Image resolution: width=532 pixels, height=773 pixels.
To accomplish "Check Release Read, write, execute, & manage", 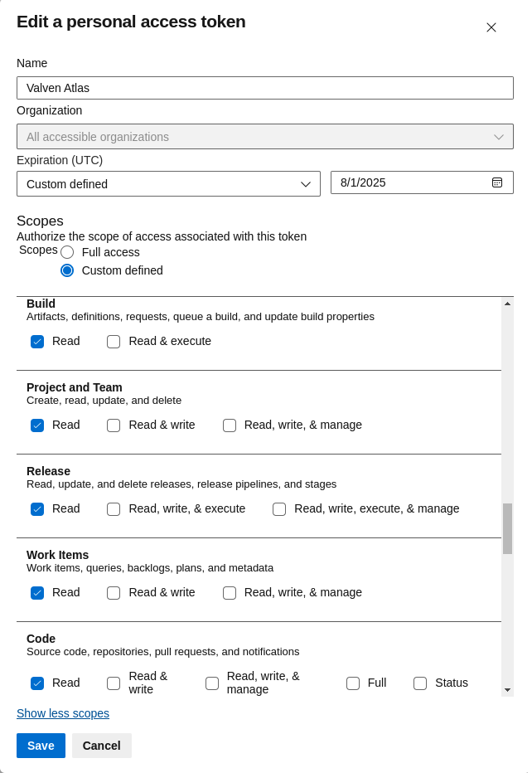I will click(279, 509).
